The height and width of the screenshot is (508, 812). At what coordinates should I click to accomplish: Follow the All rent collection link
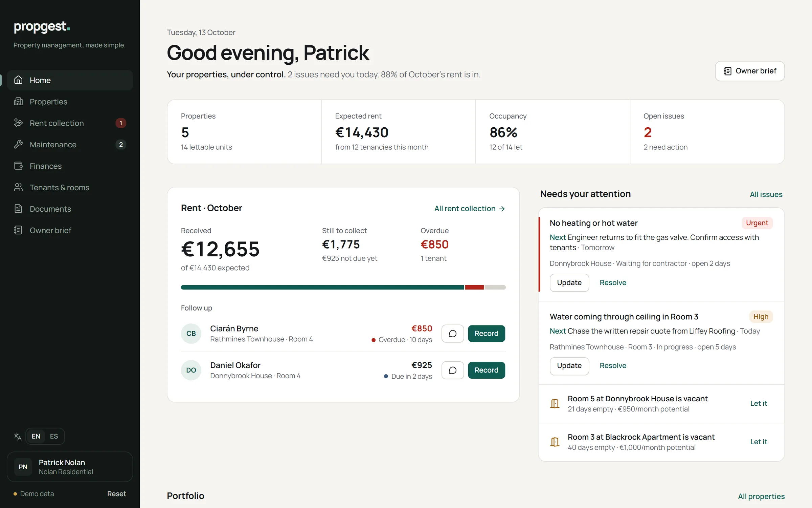click(x=470, y=209)
